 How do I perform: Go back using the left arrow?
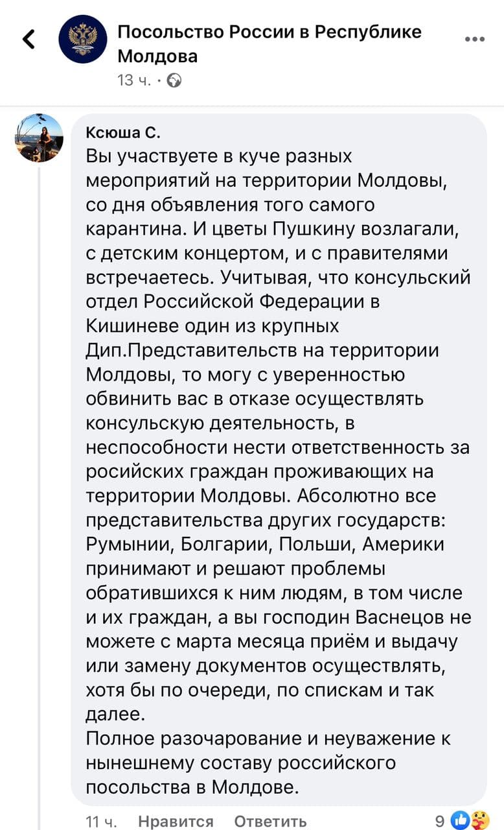click(x=29, y=39)
